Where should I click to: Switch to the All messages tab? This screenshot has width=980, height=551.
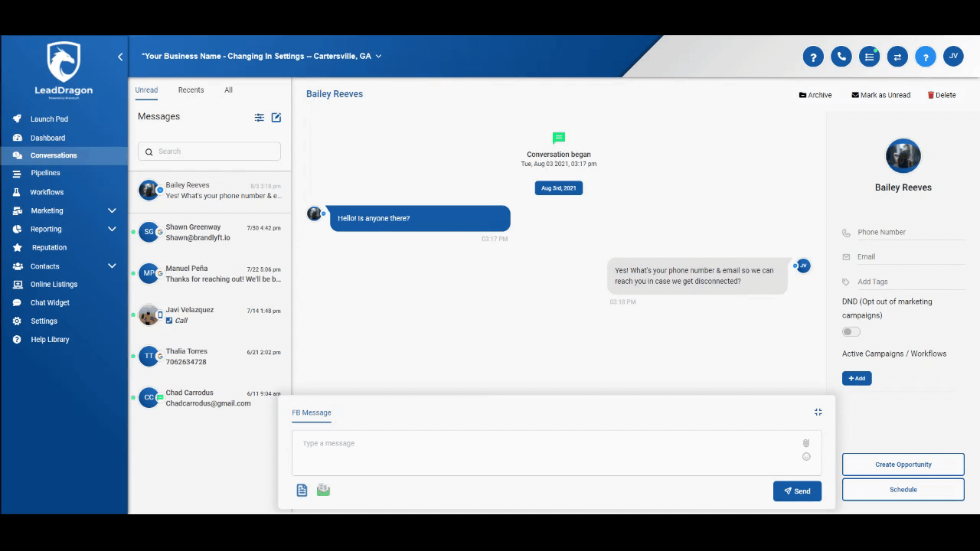228,90
